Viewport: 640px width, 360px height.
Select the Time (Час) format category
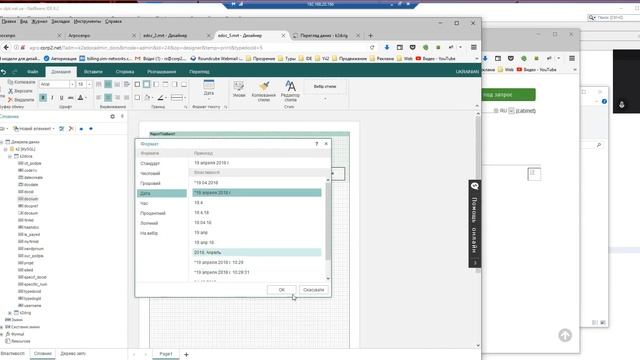click(162, 203)
